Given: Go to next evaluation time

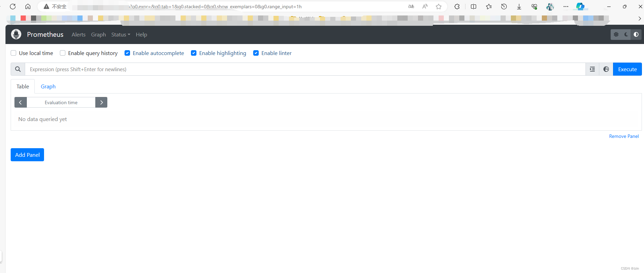Looking at the screenshot, I should (x=101, y=102).
